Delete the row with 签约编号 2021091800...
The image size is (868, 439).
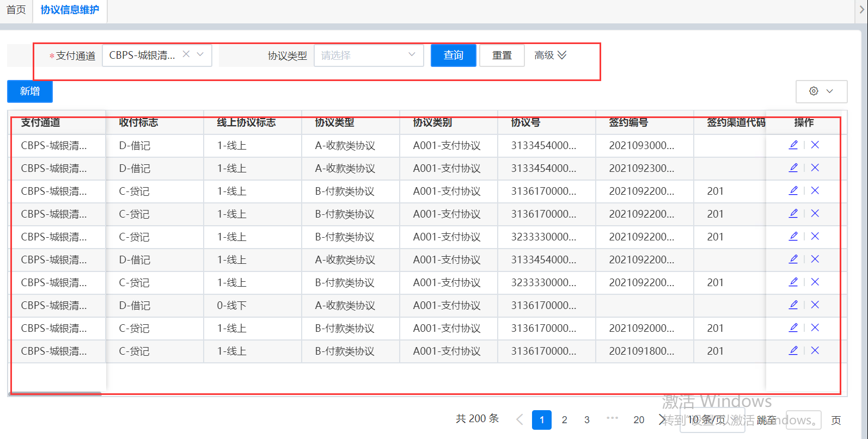click(815, 350)
